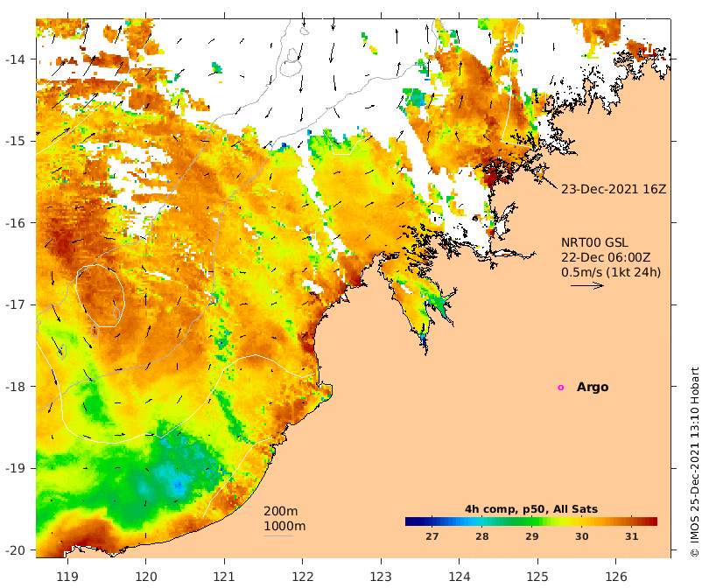Click the longitude axis label '124'
Image resolution: width=709 pixels, height=588 pixels.
(x=460, y=577)
